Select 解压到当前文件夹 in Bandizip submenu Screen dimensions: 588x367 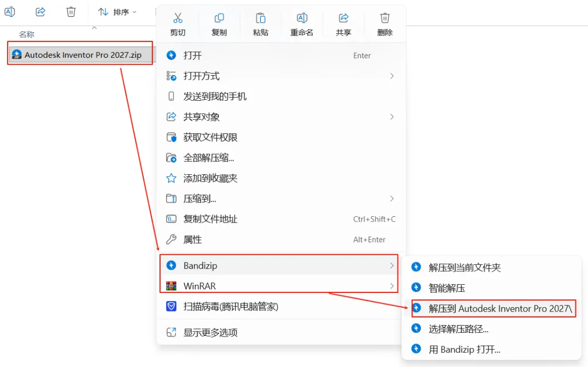click(x=492, y=267)
